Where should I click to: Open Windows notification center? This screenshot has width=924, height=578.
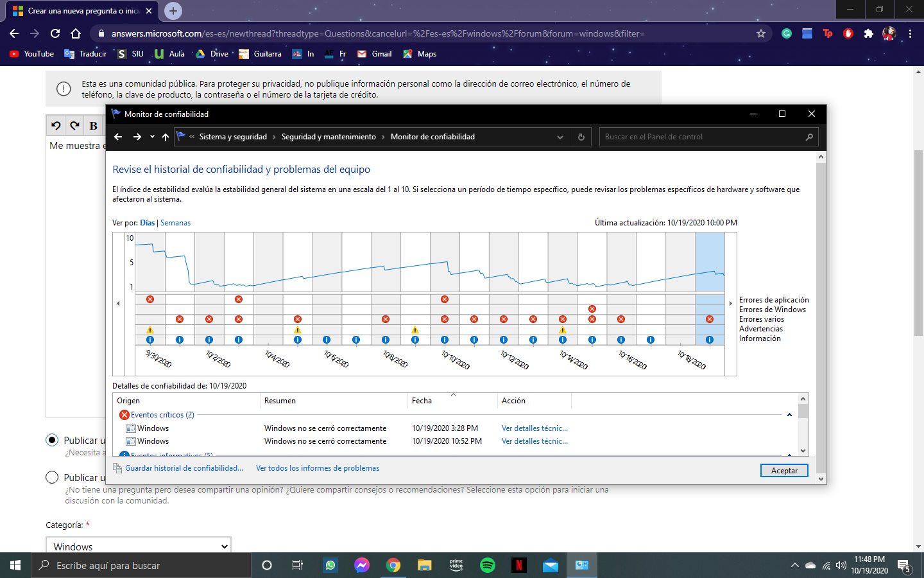[905, 566]
